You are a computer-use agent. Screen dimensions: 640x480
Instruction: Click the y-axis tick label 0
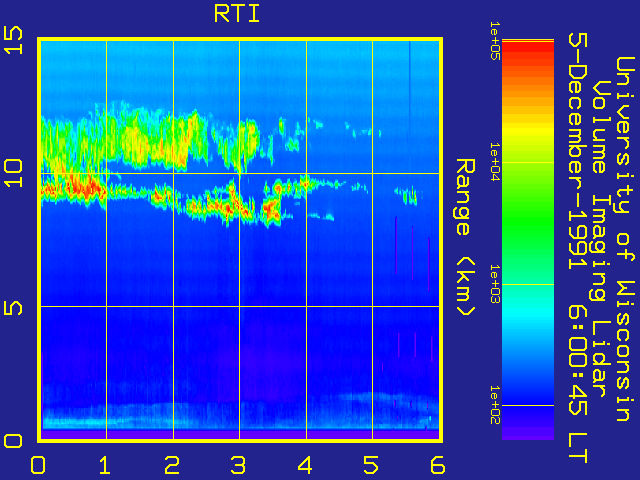(13, 441)
